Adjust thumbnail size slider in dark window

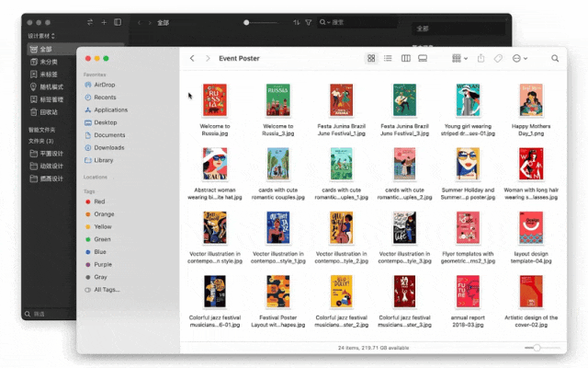[x=246, y=22]
